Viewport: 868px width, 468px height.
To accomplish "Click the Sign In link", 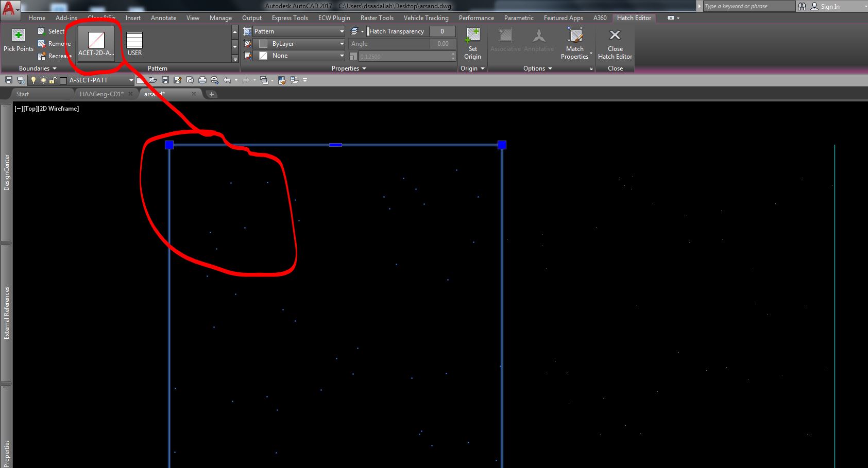I will point(830,6).
